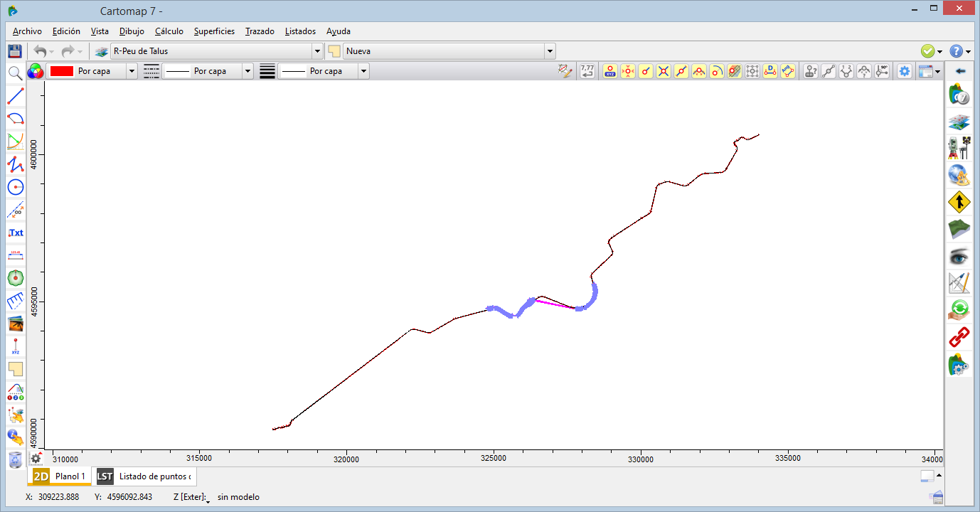980x512 pixels.
Task: Toggle the distance D snap
Action: (x=770, y=71)
